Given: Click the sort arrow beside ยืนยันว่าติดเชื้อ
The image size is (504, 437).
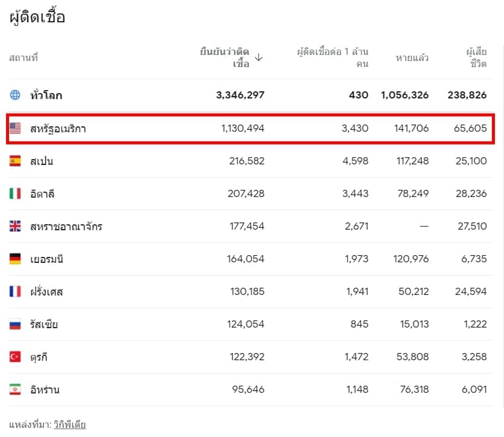Looking at the screenshot, I should click(x=259, y=57).
